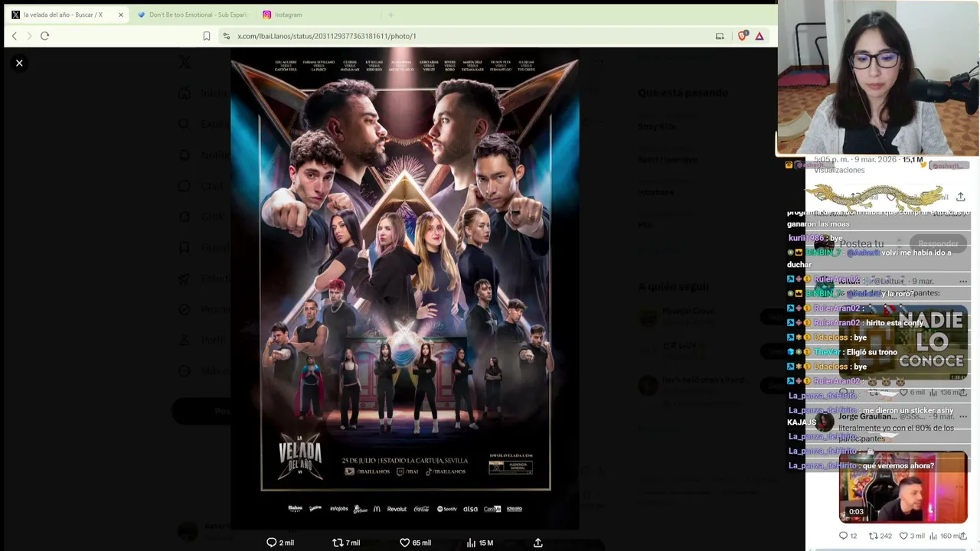Screen dimensions: 980x551
Task: View stats of the comment with 136 mil
Action: tap(946, 393)
